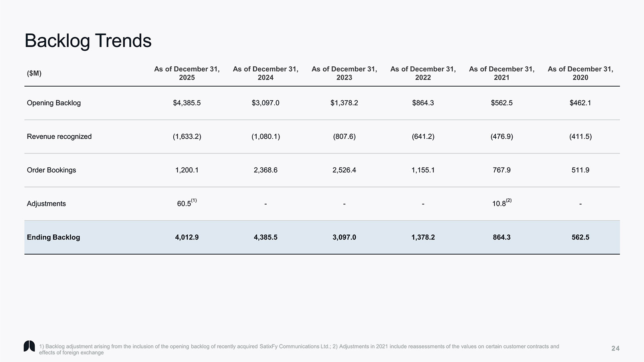Viewport: 644px width, 362px height.
Task: Click the page number 24
Action: (x=615, y=348)
